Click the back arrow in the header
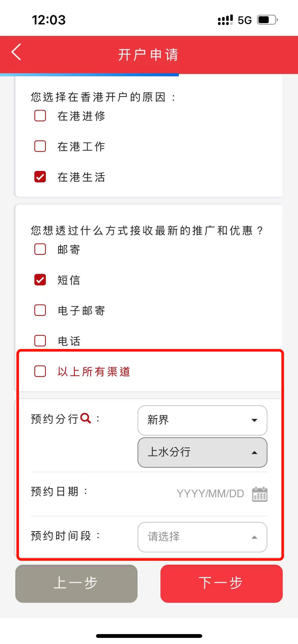This screenshot has width=298, height=644. 16,53
